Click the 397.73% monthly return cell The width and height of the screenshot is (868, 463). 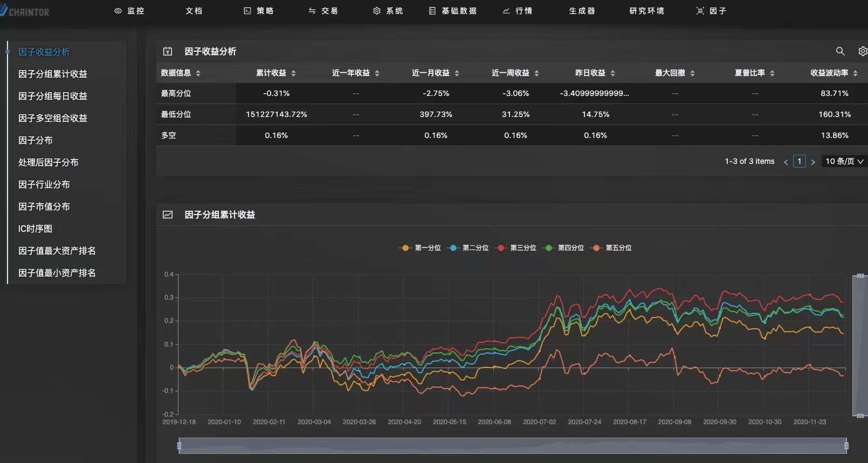pyautogui.click(x=436, y=114)
